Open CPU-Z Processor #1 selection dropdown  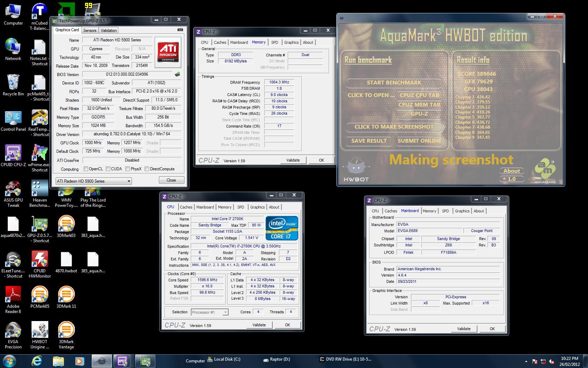click(210, 312)
